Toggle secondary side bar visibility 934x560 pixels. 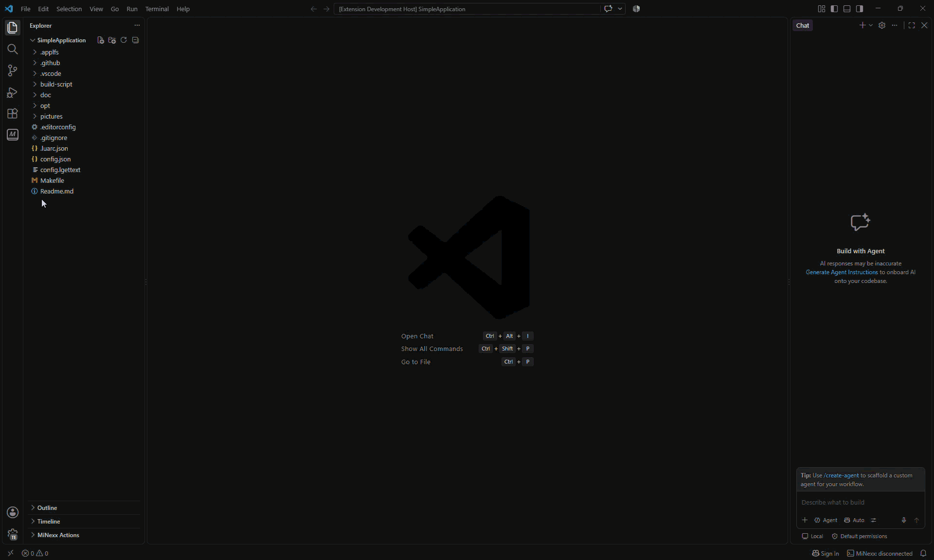click(860, 9)
